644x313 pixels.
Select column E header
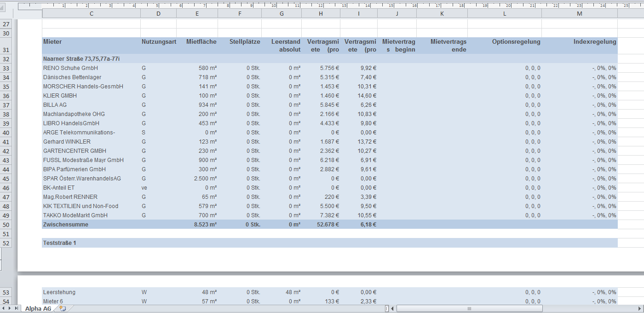click(197, 14)
